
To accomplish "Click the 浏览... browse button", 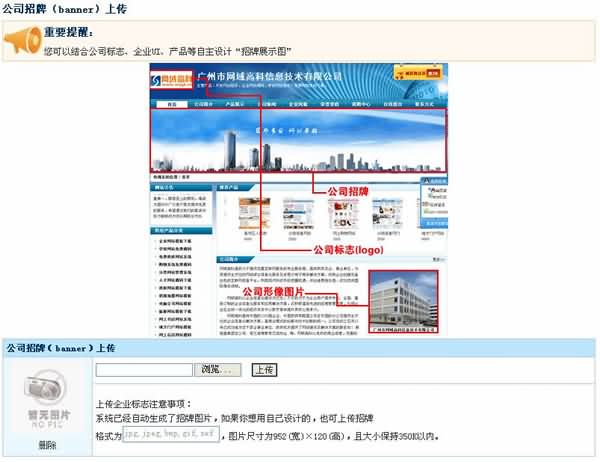I will 220,370.
